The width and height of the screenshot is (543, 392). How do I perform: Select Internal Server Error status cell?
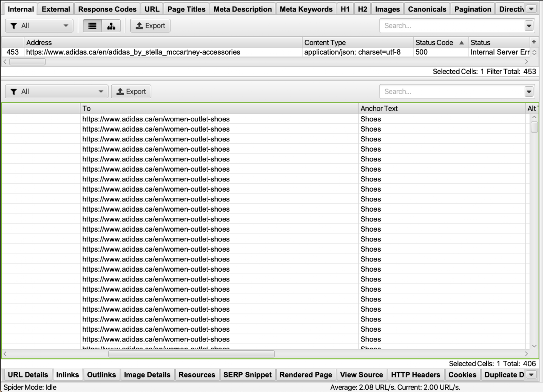[499, 52]
